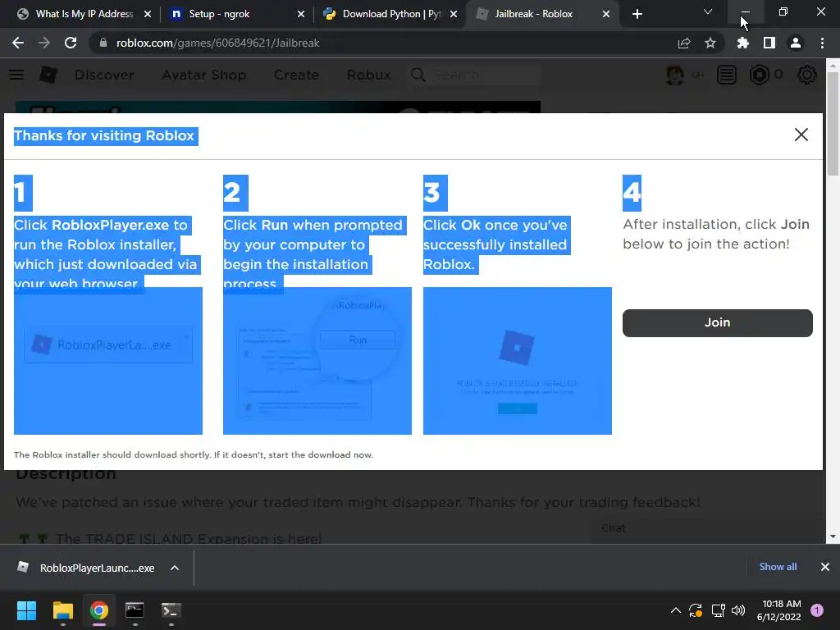Switch to the Setup - ngrok tab
Viewport: 840px width, 630px height.
pos(235,14)
